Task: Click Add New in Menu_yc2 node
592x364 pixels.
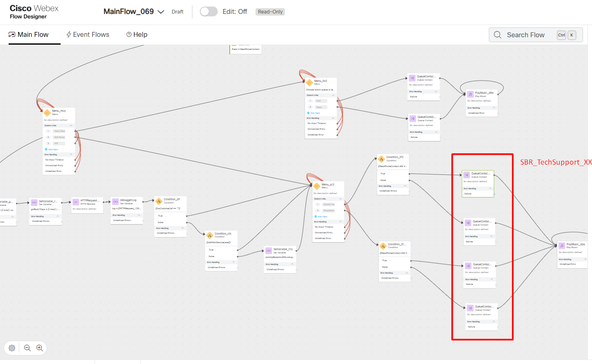Action: [x=321, y=217]
